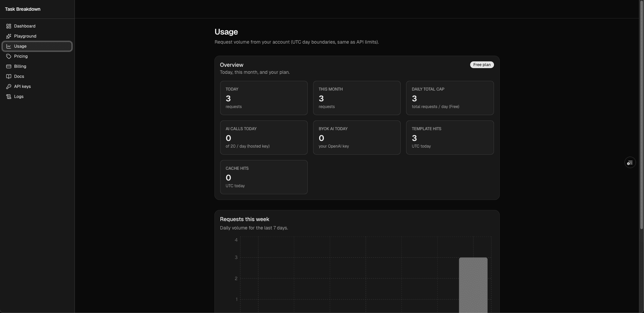The image size is (644, 313).
Task: Click the TODAY requests card
Action: tap(264, 98)
